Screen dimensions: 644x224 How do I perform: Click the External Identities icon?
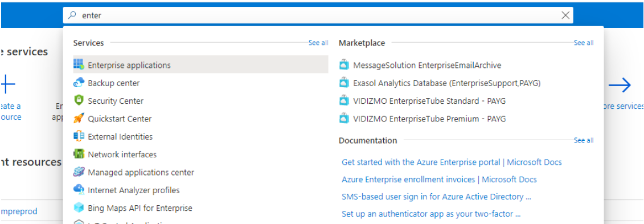pyautogui.click(x=78, y=136)
